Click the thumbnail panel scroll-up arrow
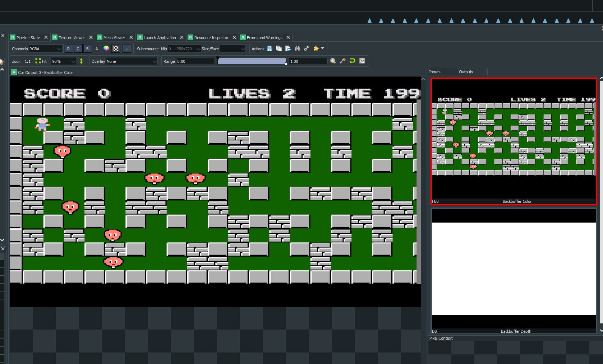Screen dimensions: 603x364 pyautogui.click(x=601, y=79)
